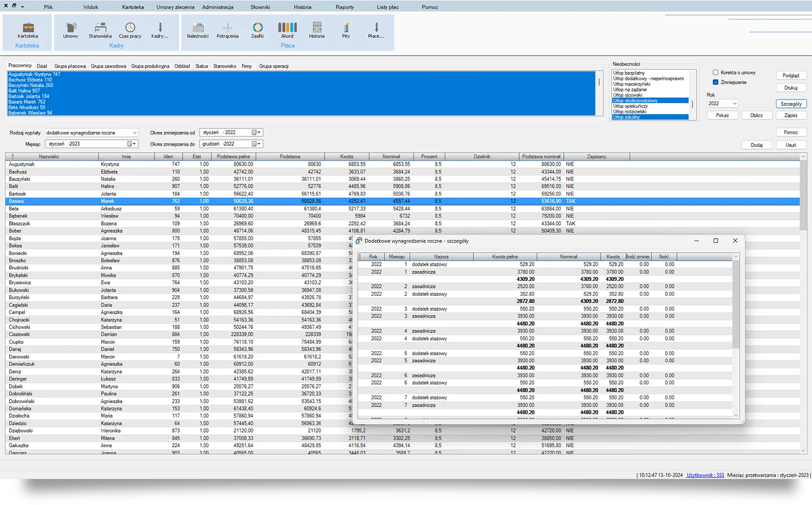Open the Umowy zlecenia menu
Viewport: 812px width, 505px height.
[175, 7]
